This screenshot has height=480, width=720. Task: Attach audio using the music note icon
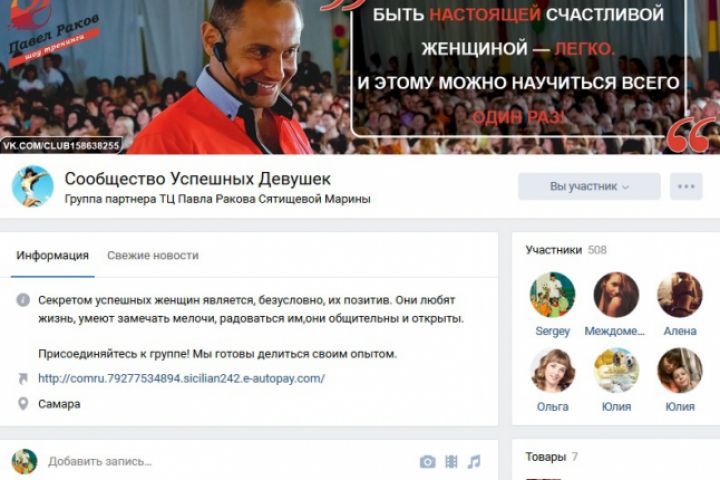click(474, 462)
